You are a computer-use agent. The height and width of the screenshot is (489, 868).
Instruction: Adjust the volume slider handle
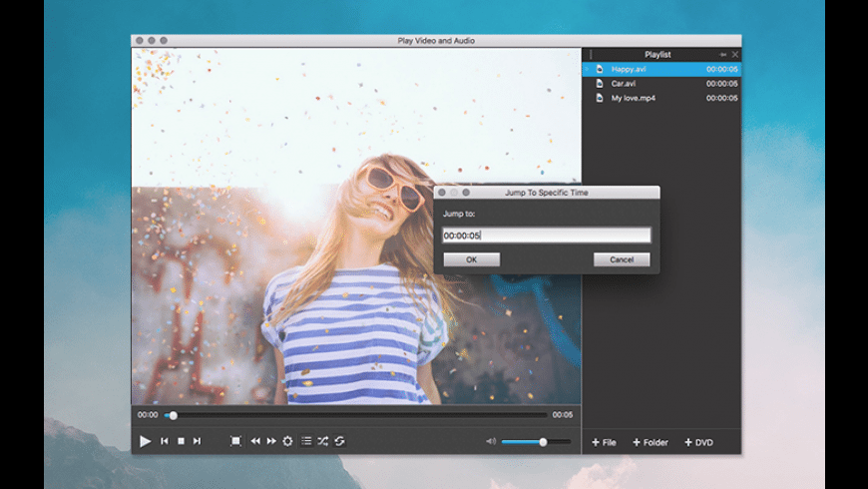[x=543, y=442]
